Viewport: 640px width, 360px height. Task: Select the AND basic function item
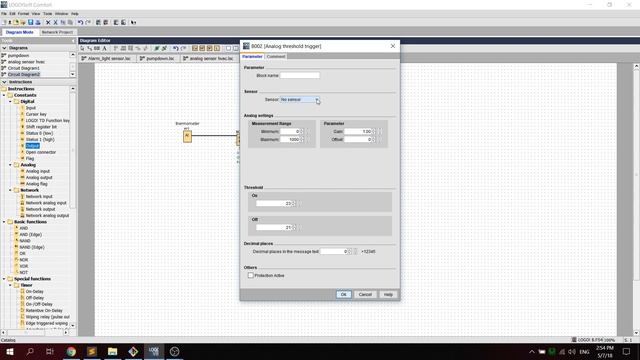[24, 228]
